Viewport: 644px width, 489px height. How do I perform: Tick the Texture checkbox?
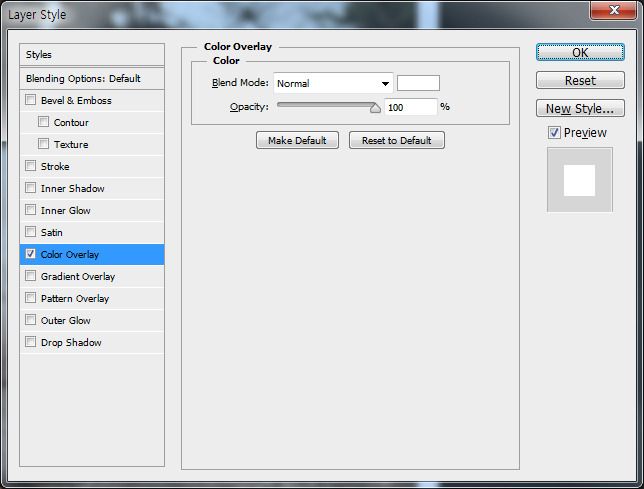click(43, 144)
